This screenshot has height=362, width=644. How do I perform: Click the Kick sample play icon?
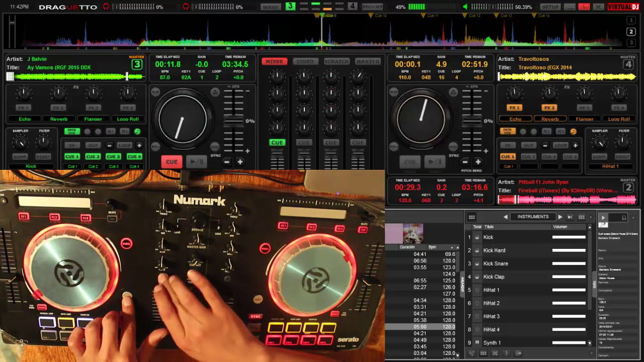click(477, 237)
